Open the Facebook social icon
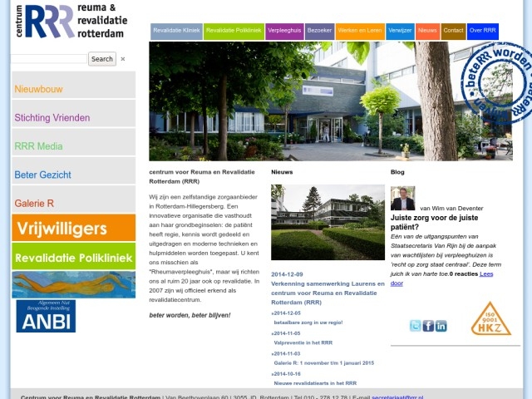The image size is (532, 399). (x=428, y=326)
